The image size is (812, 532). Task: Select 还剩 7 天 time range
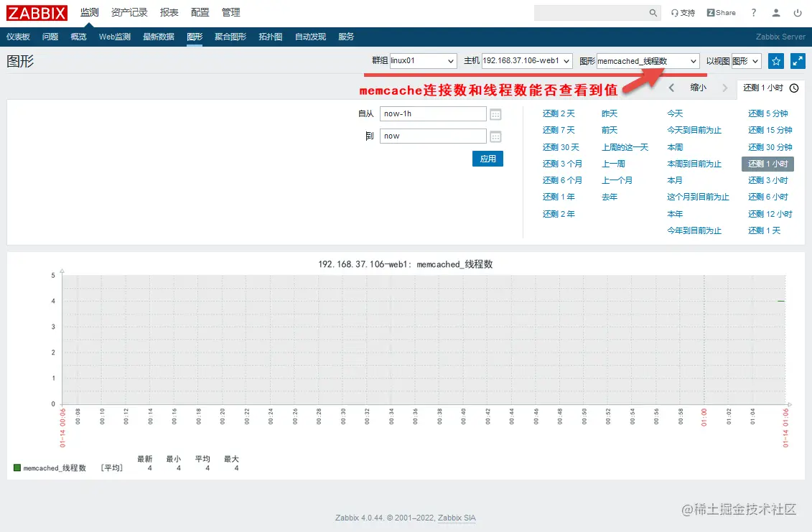[559, 130]
